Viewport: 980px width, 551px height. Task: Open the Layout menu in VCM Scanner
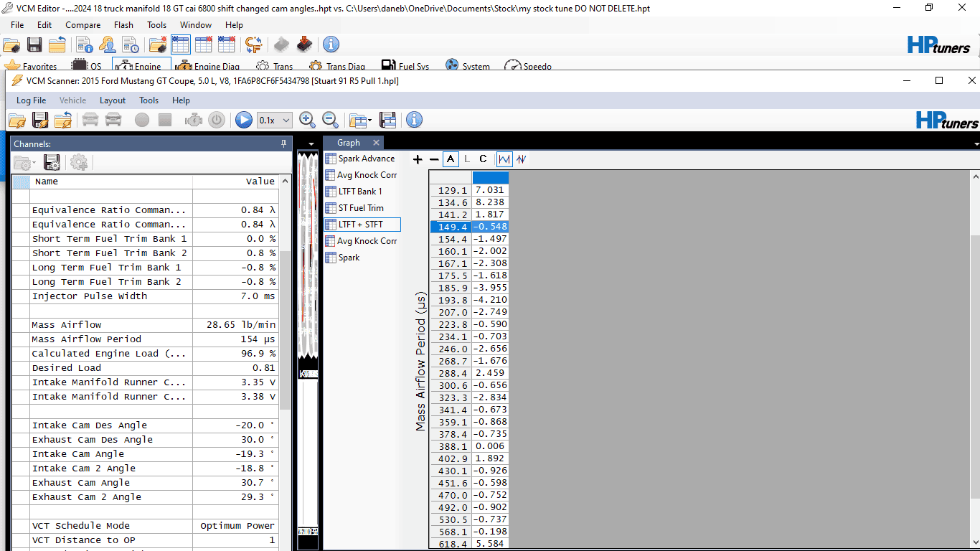113,100
